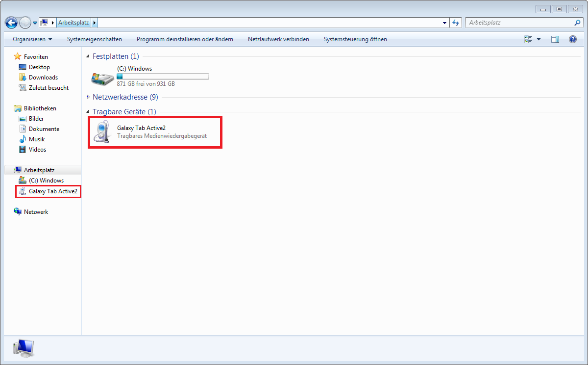Screen dimensions: 588x365
Task: Open the Organisieren dropdown menu
Action: [x=32, y=39]
